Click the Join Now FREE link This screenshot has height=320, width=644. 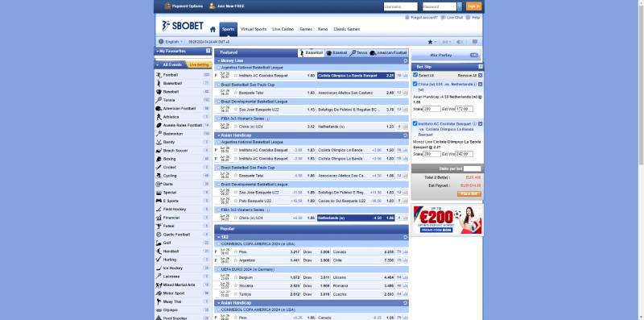226,6
